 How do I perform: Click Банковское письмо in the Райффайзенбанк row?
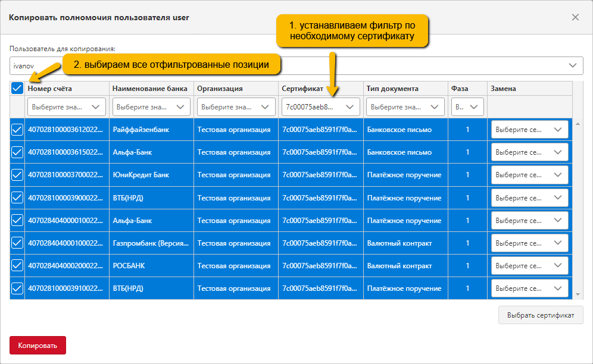pyautogui.click(x=400, y=130)
